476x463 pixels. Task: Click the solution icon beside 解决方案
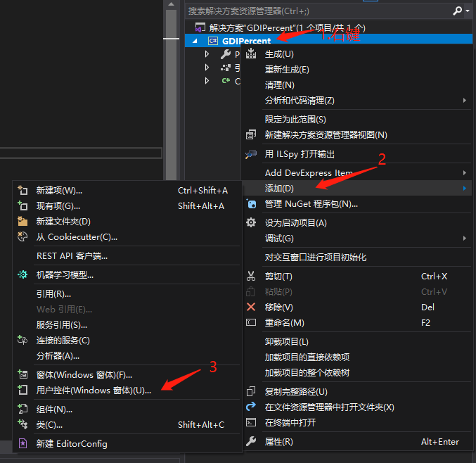(200, 27)
